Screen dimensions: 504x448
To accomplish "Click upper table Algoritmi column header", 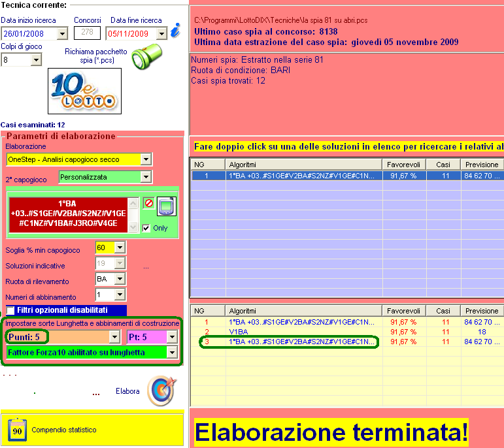I will click(303, 165).
